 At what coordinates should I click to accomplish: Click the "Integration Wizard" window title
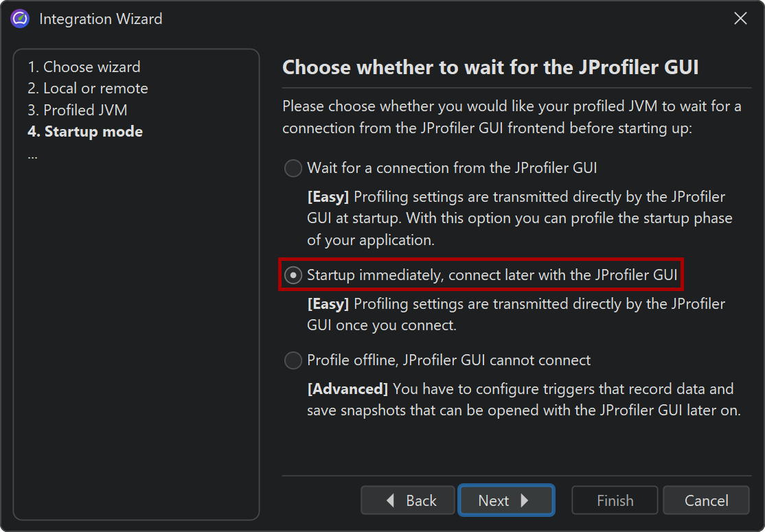(x=101, y=19)
